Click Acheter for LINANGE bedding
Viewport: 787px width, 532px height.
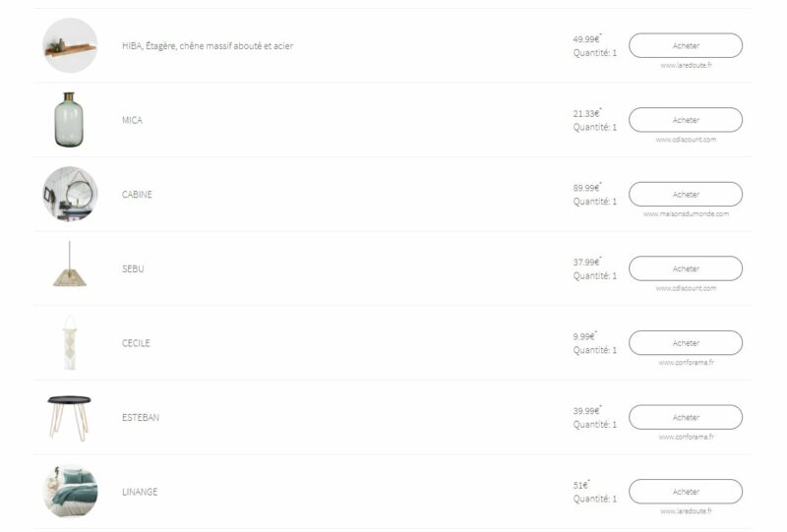point(685,492)
